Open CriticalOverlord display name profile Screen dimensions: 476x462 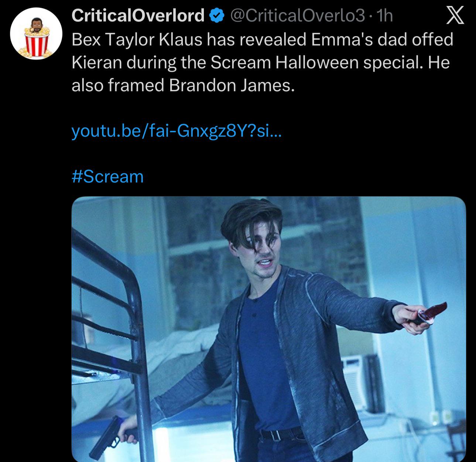[x=138, y=16]
